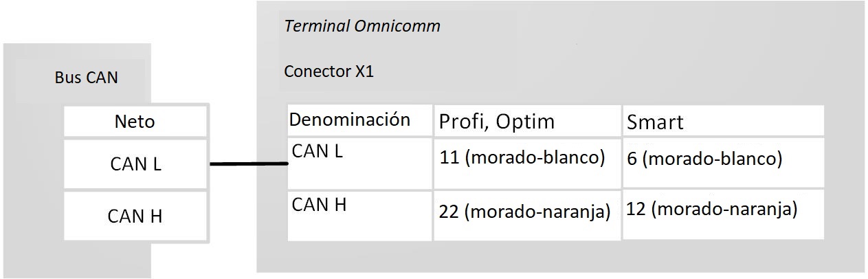Click CAN L cell in Bus CAN block

click(135, 164)
